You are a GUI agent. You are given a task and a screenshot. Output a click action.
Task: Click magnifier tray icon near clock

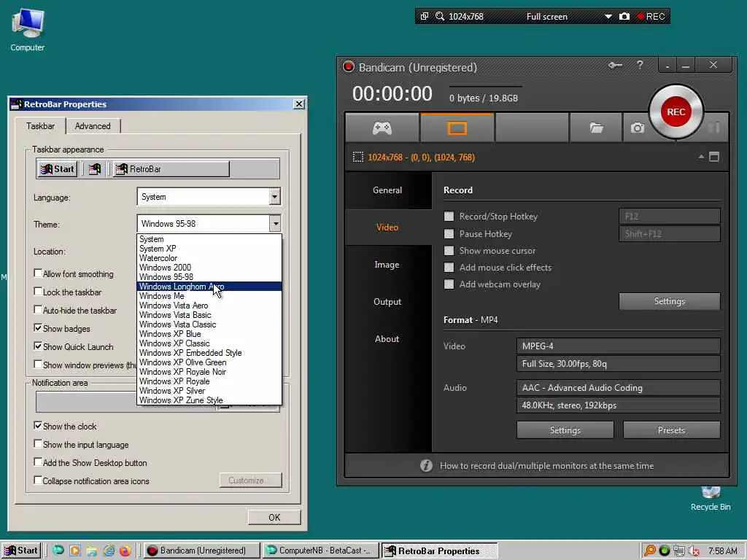coord(649,551)
